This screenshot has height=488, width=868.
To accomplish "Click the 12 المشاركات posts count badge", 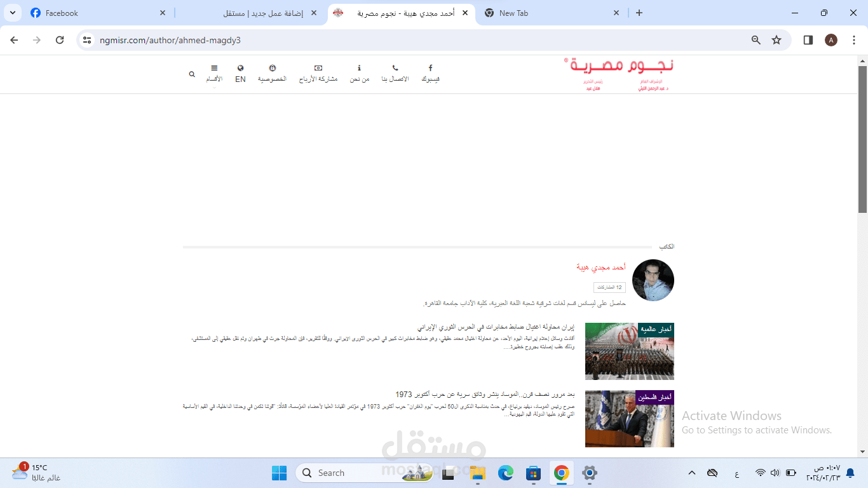I will pyautogui.click(x=609, y=287).
